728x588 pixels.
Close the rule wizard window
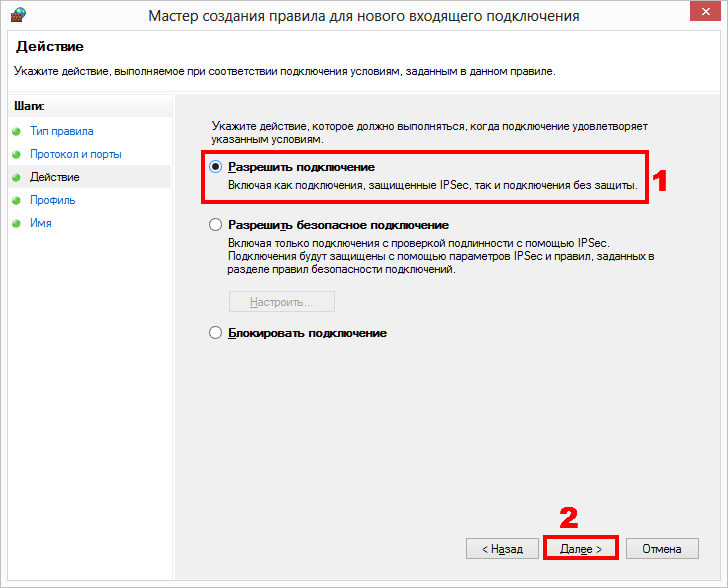point(705,12)
